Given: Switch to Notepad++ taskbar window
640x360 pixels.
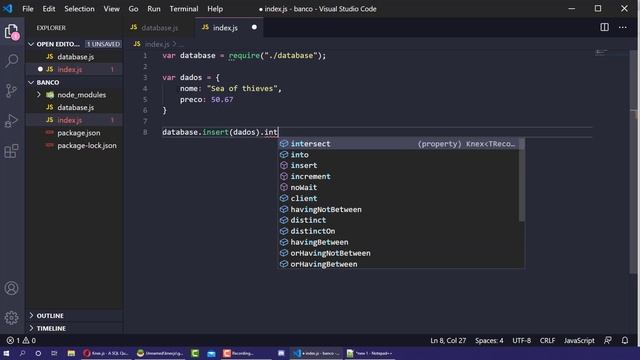Looking at the screenshot, I should point(369,353).
